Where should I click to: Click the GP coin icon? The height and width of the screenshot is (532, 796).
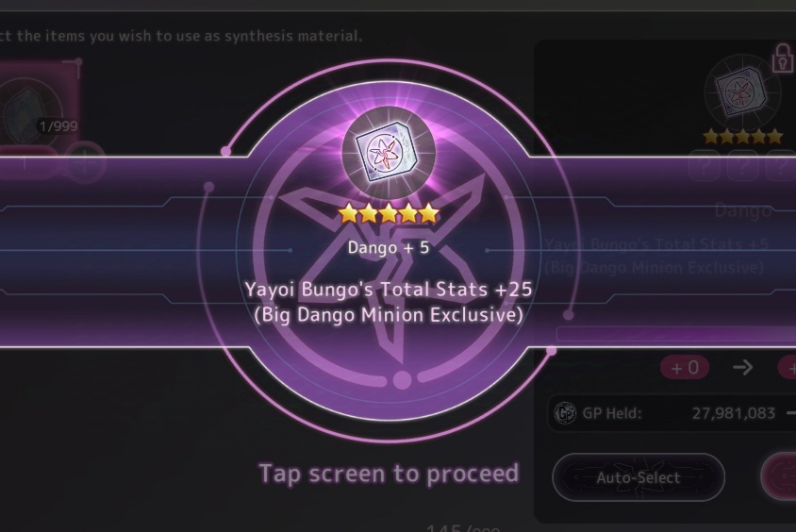click(x=565, y=413)
